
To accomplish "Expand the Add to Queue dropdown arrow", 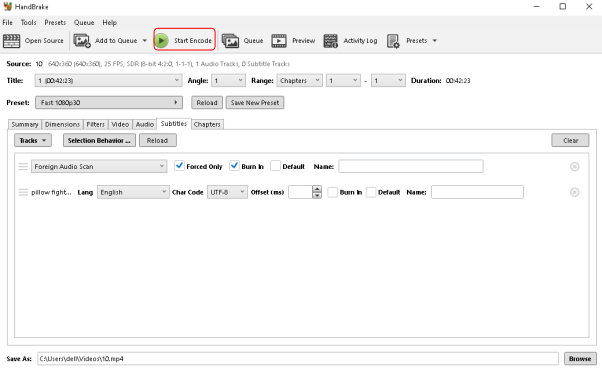I will (145, 41).
